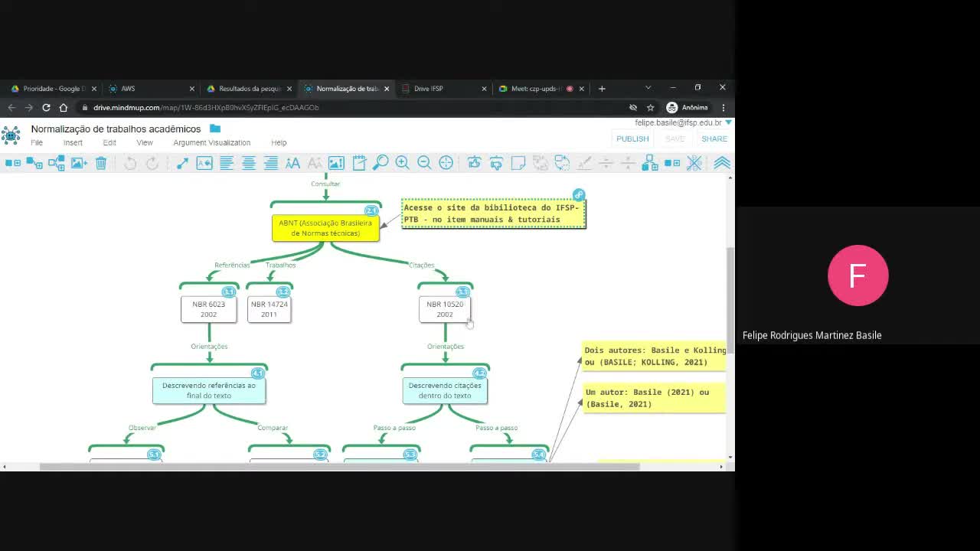Click the edit node text icon
980x551 pixels.
tap(204, 163)
